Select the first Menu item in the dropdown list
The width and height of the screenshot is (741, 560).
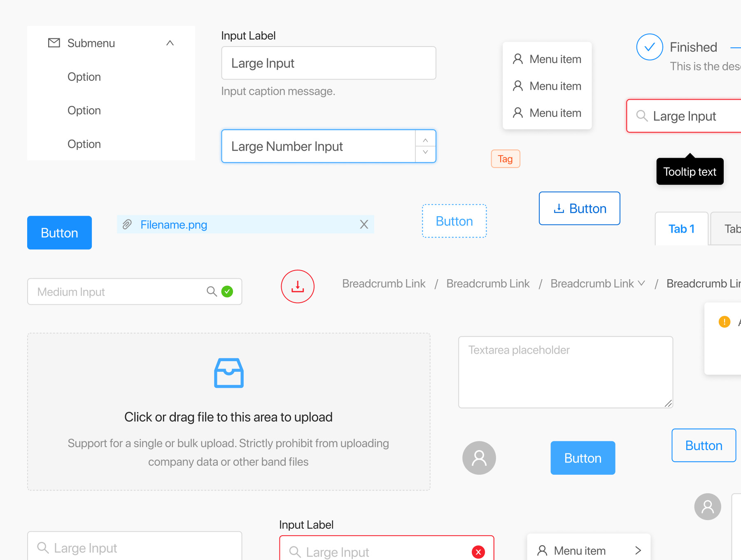tap(547, 59)
